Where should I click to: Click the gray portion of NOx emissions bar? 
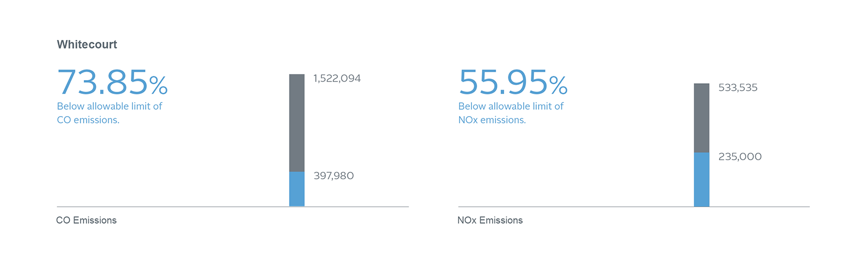point(702,118)
